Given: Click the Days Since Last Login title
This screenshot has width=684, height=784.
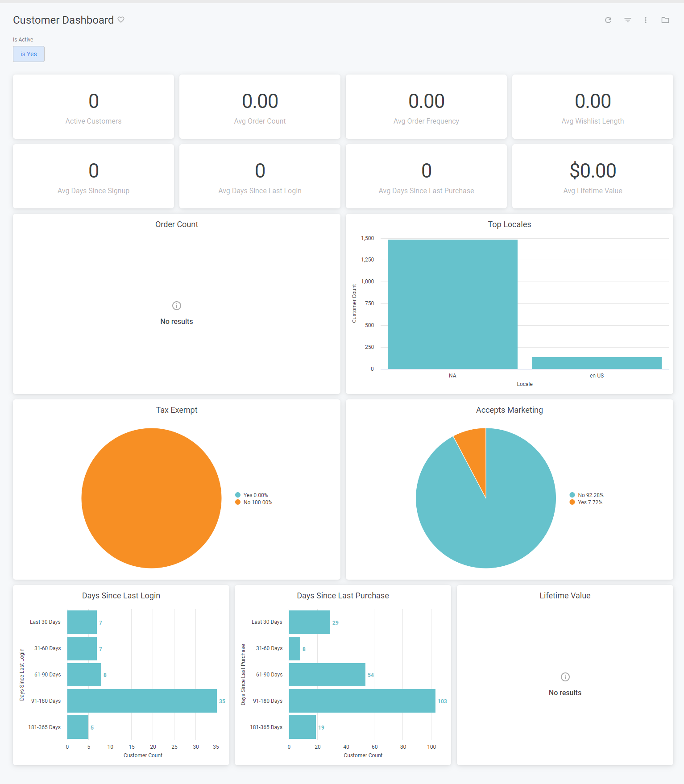Looking at the screenshot, I should tap(121, 596).
